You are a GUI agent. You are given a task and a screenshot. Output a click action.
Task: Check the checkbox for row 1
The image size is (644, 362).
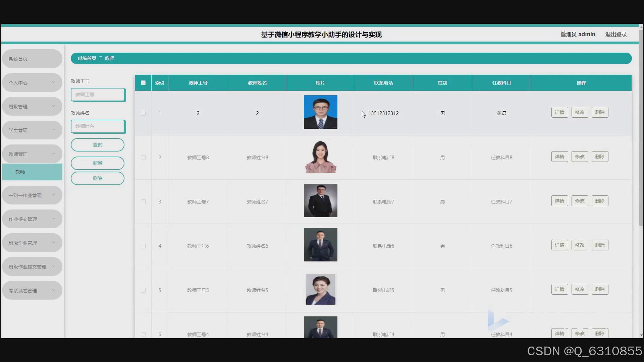click(x=143, y=113)
